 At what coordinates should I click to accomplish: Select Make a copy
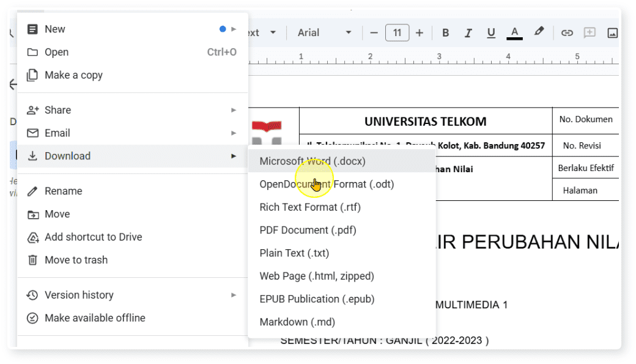coord(132,75)
